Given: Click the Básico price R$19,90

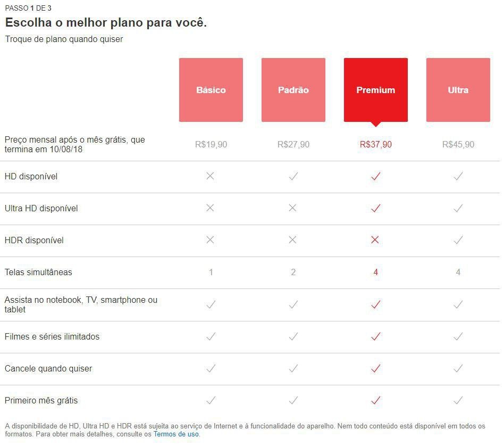Looking at the screenshot, I should 211,144.
